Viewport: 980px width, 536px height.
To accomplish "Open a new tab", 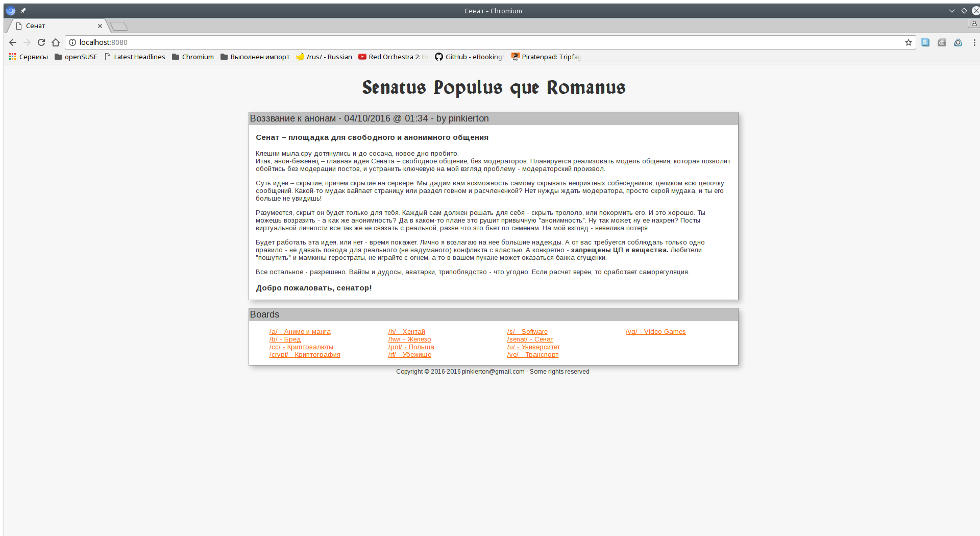I will click(x=119, y=26).
